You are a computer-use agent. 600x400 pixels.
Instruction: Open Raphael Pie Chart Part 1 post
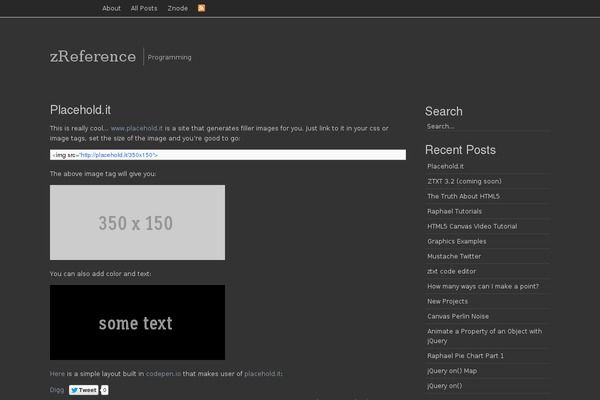pyautogui.click(x=466, y=356)
